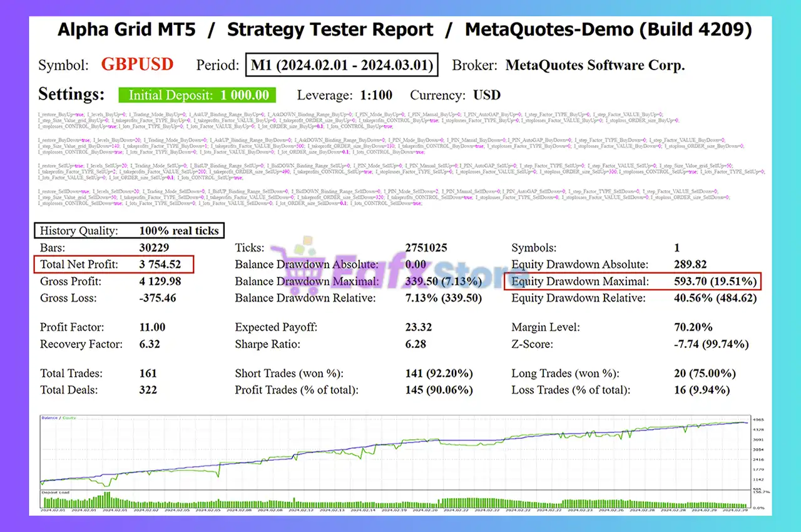
Task: Select the boxed M1 period date range
Action: click(341, 65)
